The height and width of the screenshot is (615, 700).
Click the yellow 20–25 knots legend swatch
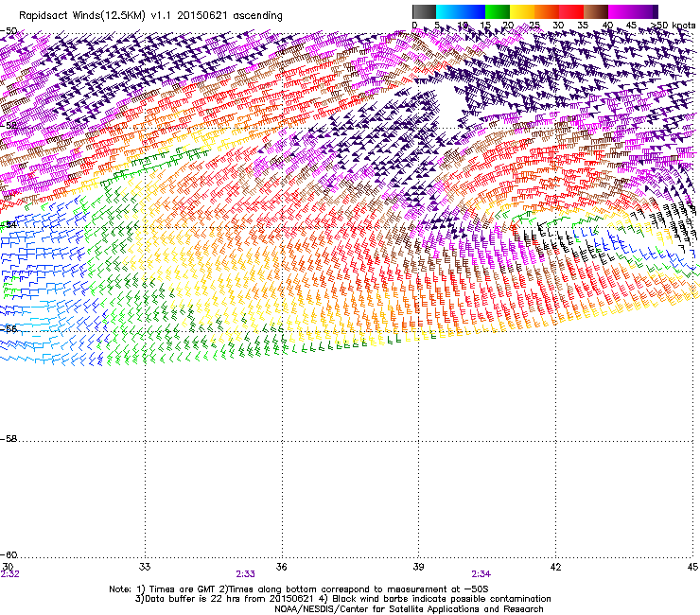[522, 11]
